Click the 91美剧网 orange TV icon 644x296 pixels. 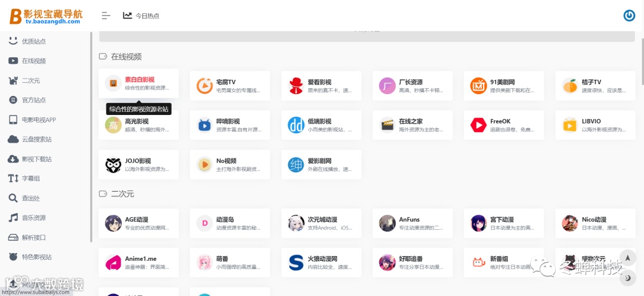(x=478, y=86)
